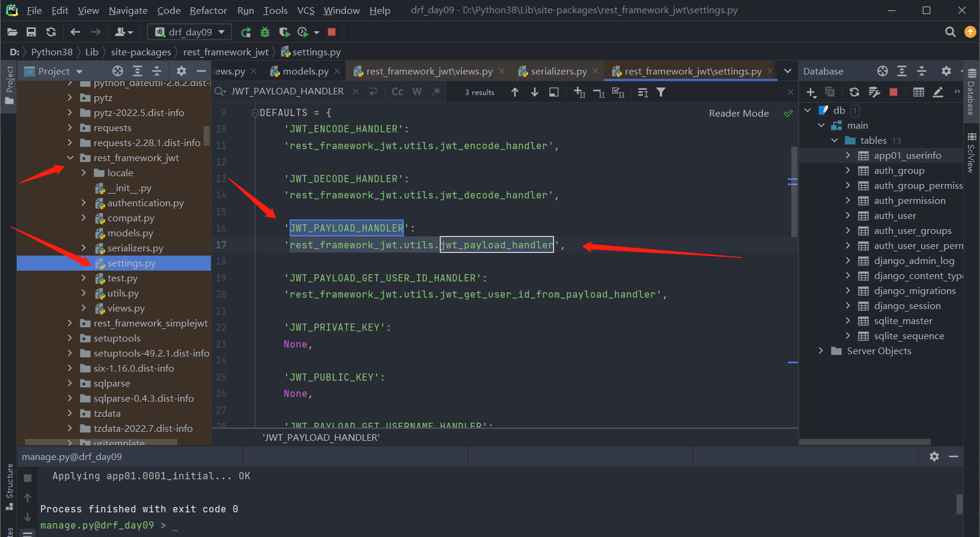Toggle Regex search option in find bar

click(x=437, y=91)
